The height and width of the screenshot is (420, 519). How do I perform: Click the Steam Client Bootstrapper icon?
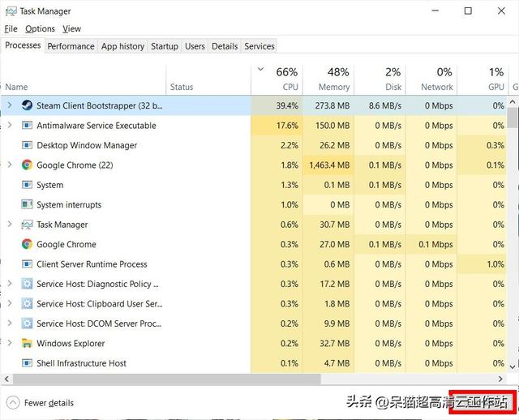[27, 105]
